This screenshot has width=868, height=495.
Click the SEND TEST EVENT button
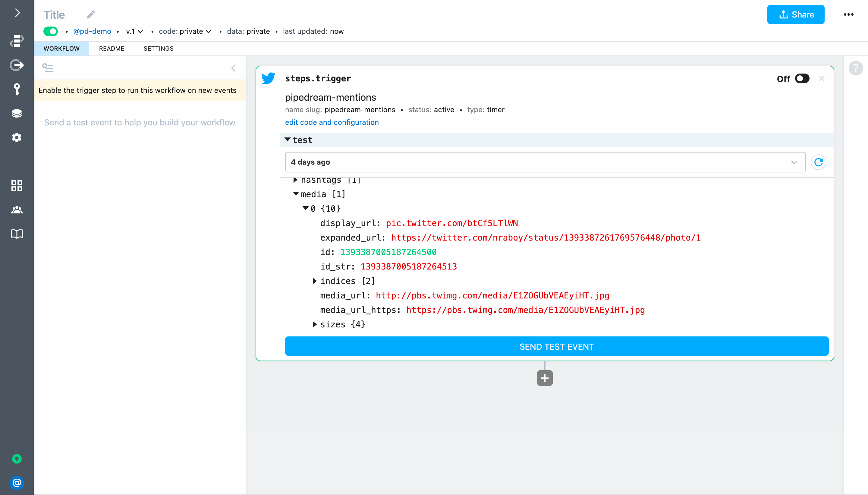pyautogui.click(x=556, y=346)
